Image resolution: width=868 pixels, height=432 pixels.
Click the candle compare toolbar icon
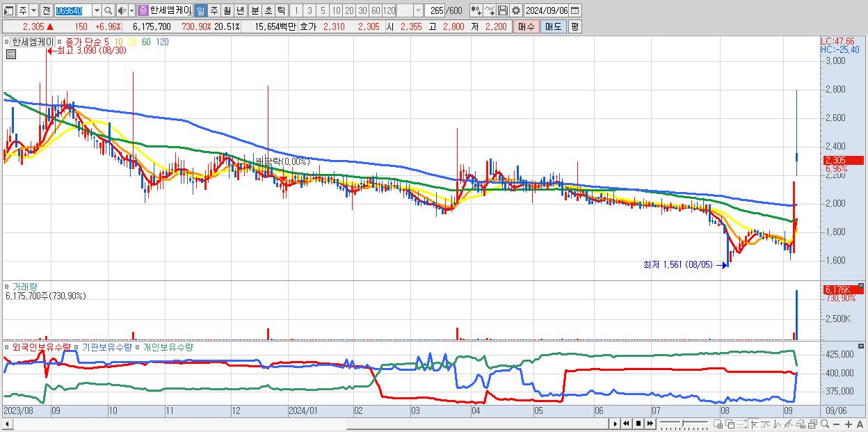pos(476,10)
